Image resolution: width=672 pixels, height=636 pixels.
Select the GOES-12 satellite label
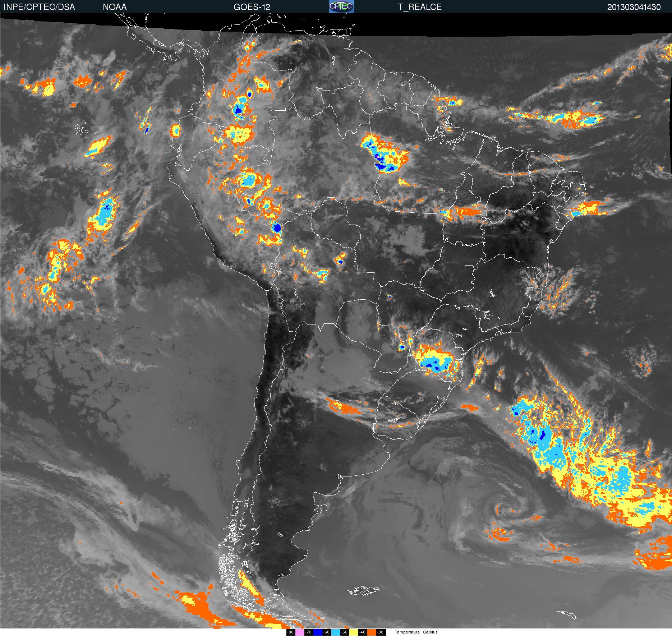(252, 7)
